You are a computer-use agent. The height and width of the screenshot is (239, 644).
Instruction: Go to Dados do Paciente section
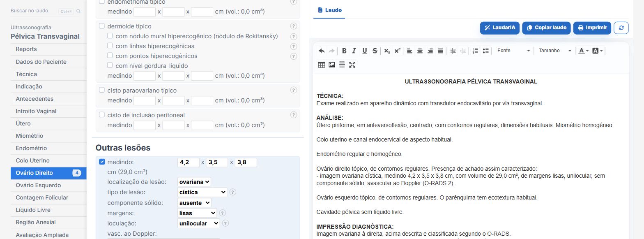[x=48, y=62]
